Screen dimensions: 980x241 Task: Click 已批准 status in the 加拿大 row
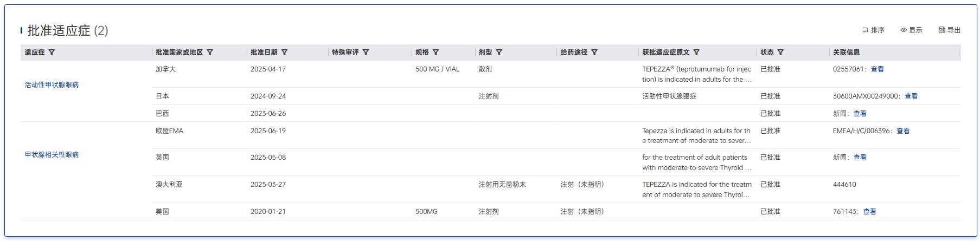tap(770, 69)
